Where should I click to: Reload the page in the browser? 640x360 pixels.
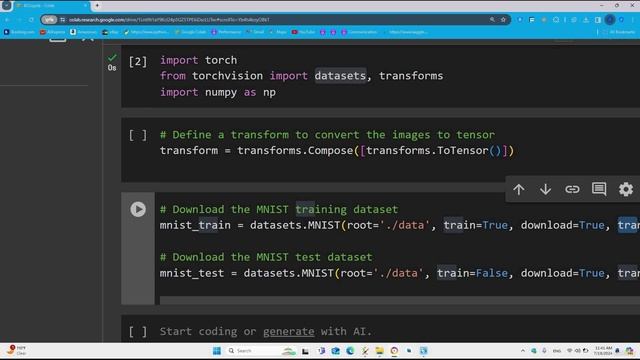click(31, 20)
